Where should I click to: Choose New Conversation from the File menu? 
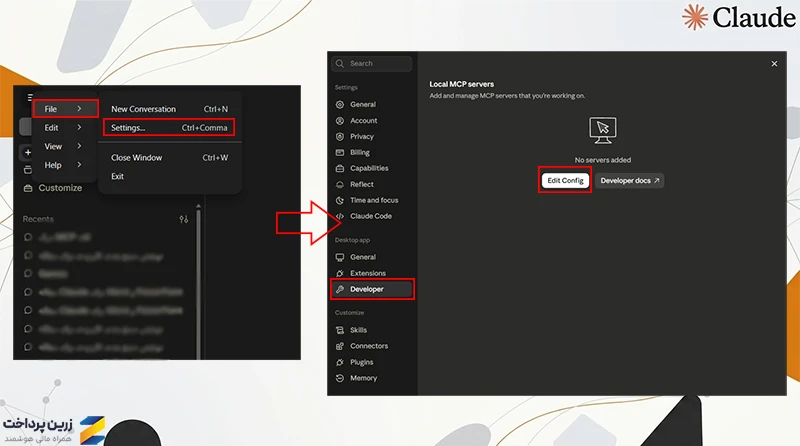pos(169,109)
